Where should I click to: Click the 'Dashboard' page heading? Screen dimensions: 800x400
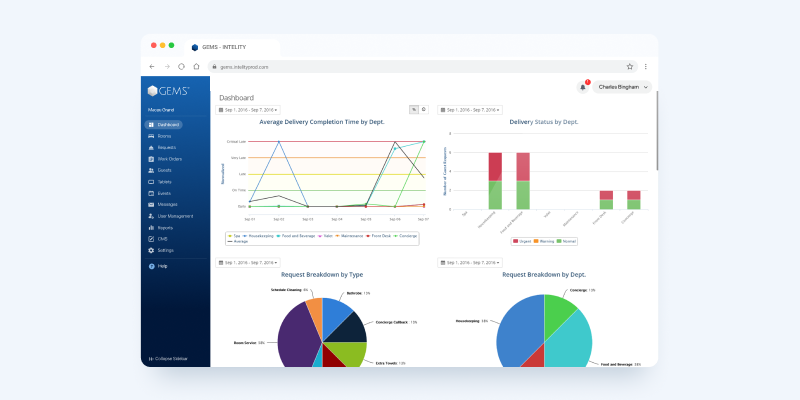pos(237,98)
